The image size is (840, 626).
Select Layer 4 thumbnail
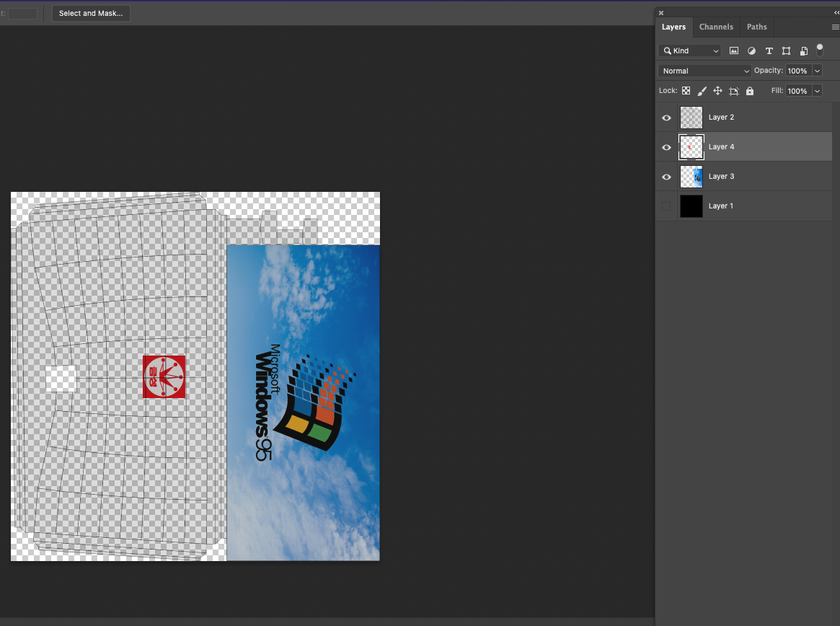click(691, 147)
